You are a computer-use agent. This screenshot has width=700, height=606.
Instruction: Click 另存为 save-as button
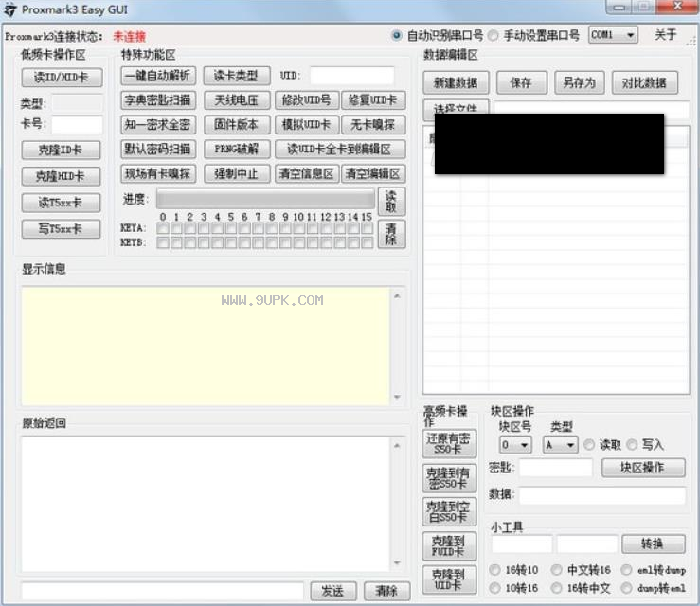pyautogui.click(x=580, y=82)
